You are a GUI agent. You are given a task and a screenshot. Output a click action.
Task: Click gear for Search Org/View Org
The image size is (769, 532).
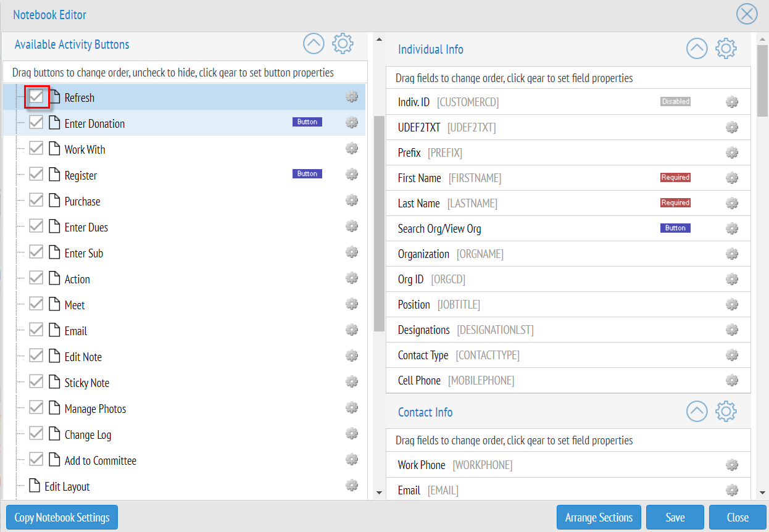click(732, 229)
